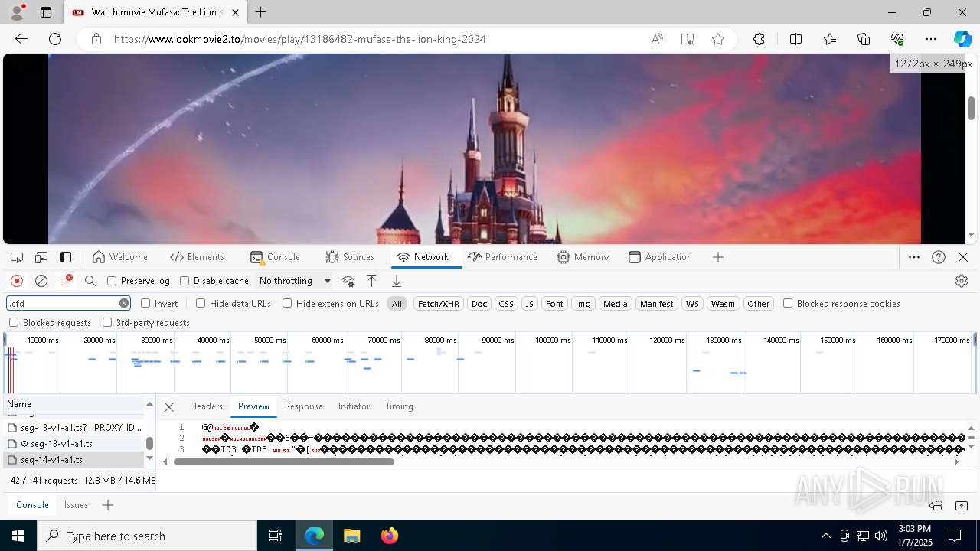Open Edge Settings and more menu
This screenshot has height=551, width=980.
click(x=931, y=39)
